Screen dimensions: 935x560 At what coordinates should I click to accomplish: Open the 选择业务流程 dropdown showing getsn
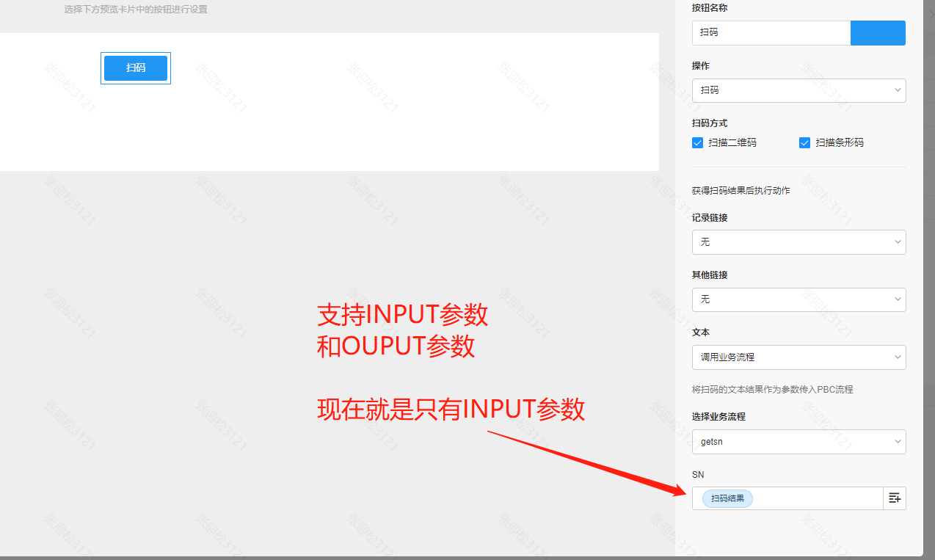click(x=798, y=442)
